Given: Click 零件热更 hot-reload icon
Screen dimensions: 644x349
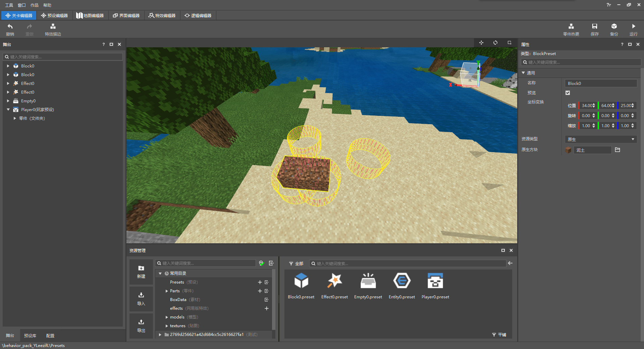Looking at the screenshot, I should coord(571,29).
